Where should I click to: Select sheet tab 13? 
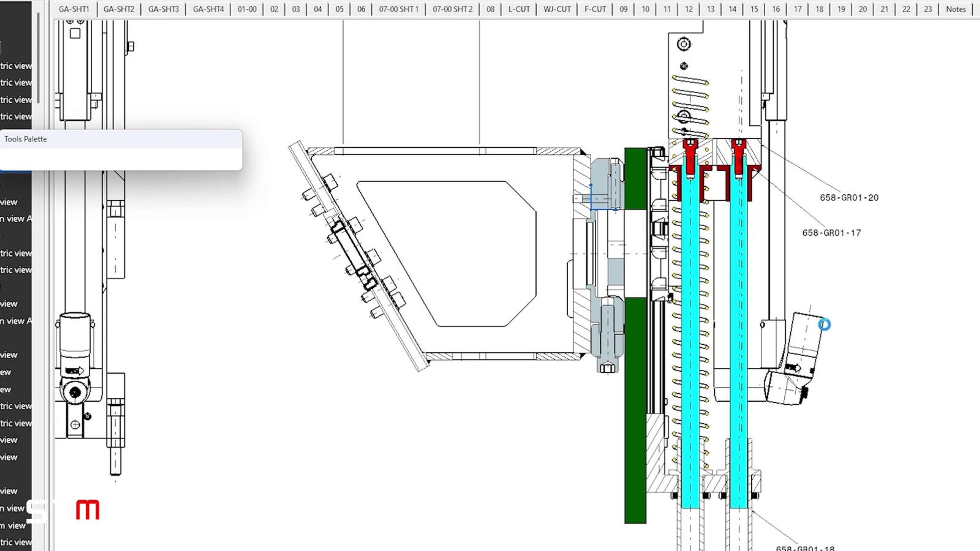tap(710, 9)
